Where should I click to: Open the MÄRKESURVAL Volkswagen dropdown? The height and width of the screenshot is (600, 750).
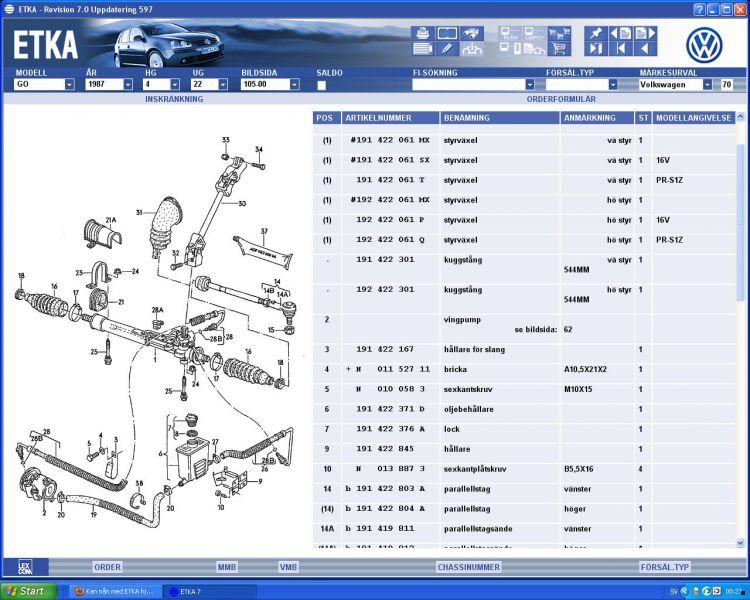pos(707,85)
